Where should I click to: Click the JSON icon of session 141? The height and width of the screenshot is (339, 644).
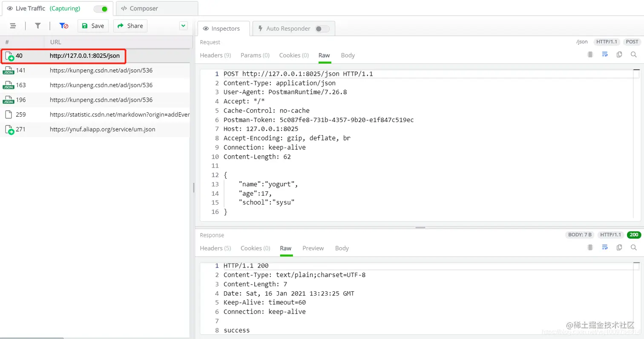pos(8,71)
